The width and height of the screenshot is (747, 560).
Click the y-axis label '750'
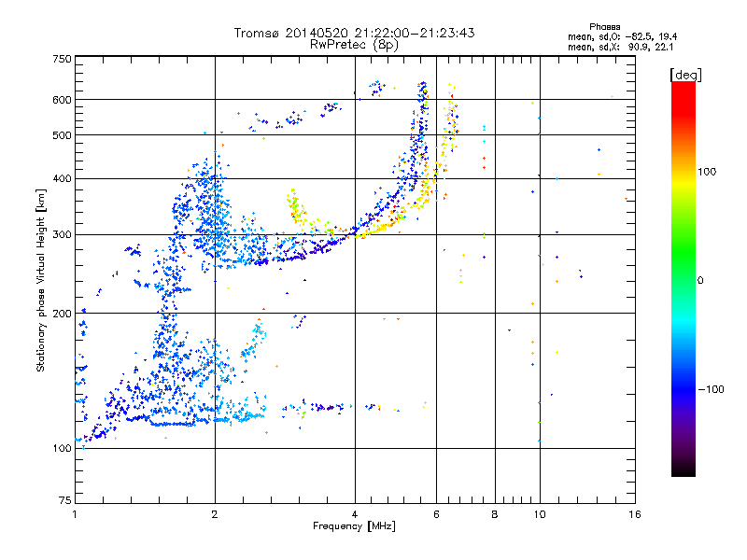coord(63,59)
